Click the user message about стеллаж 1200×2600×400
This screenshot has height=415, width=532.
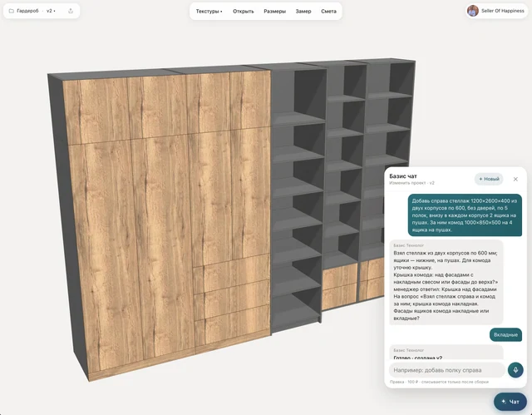(465, 215)
